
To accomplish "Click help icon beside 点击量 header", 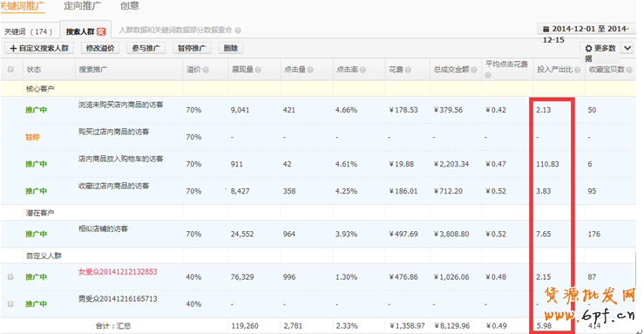I will point(310,70).
